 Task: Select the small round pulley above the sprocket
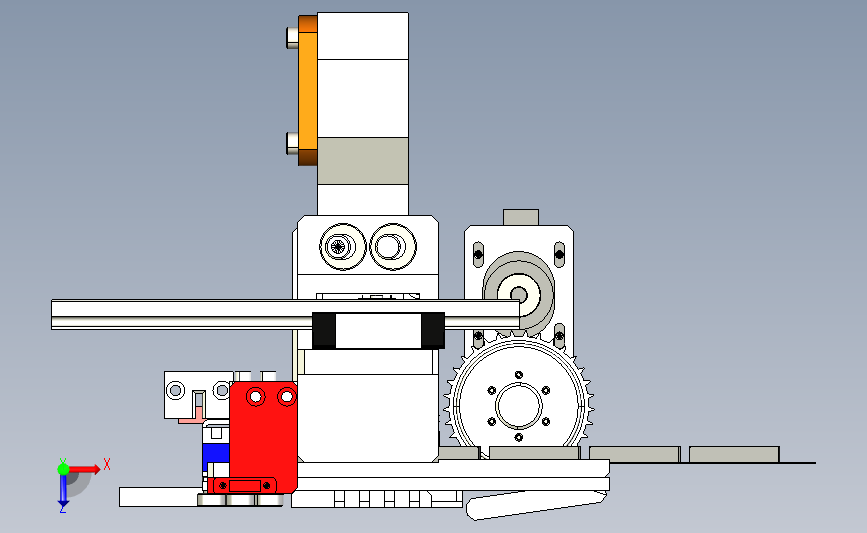519,293
